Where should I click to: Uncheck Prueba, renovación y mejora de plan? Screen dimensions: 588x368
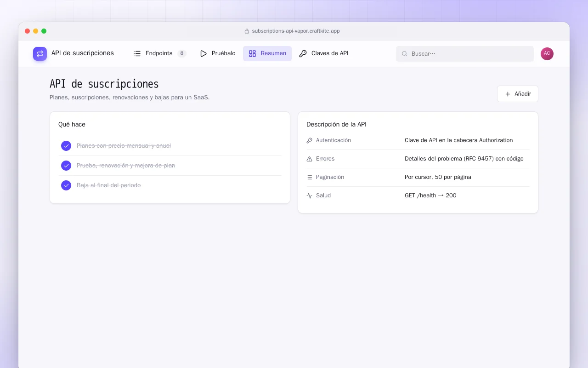tap(66, 166)
